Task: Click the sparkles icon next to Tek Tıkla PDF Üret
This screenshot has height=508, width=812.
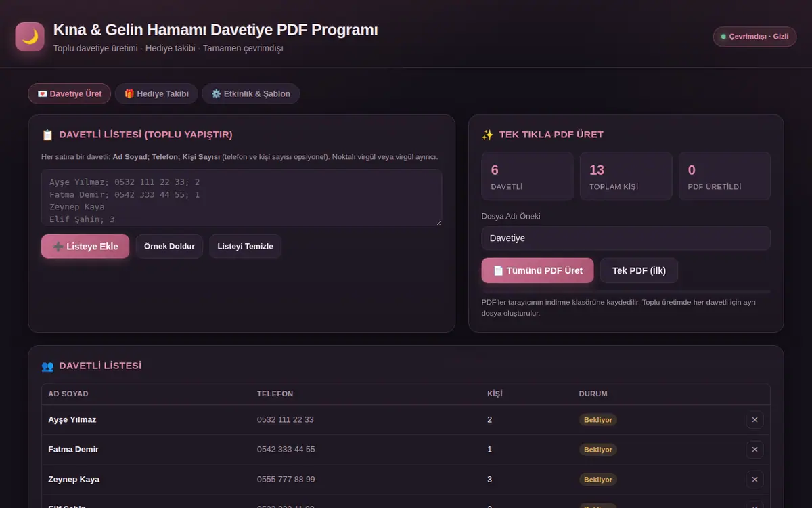Action: [487, 135]
